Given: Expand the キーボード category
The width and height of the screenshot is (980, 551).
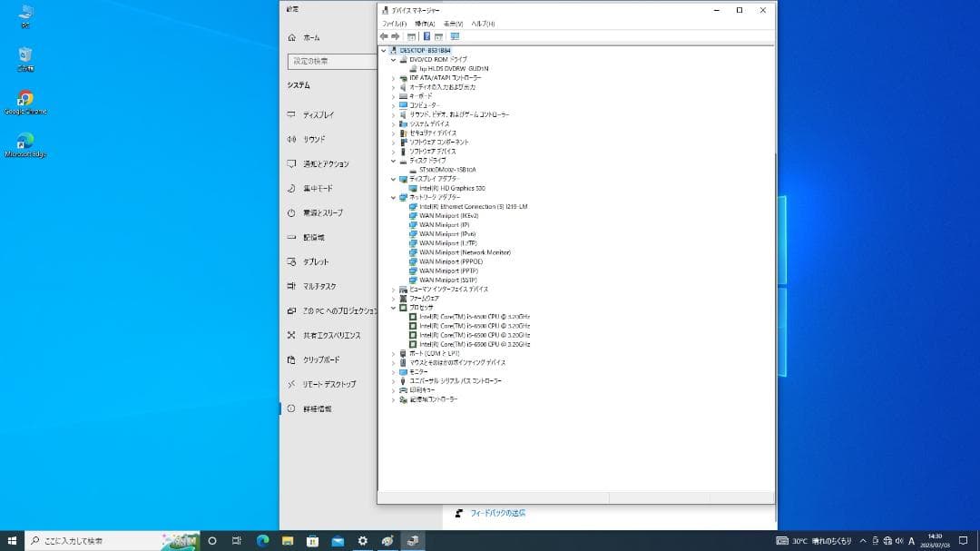Looking at the screenshot, I should (x=392, y=95).
